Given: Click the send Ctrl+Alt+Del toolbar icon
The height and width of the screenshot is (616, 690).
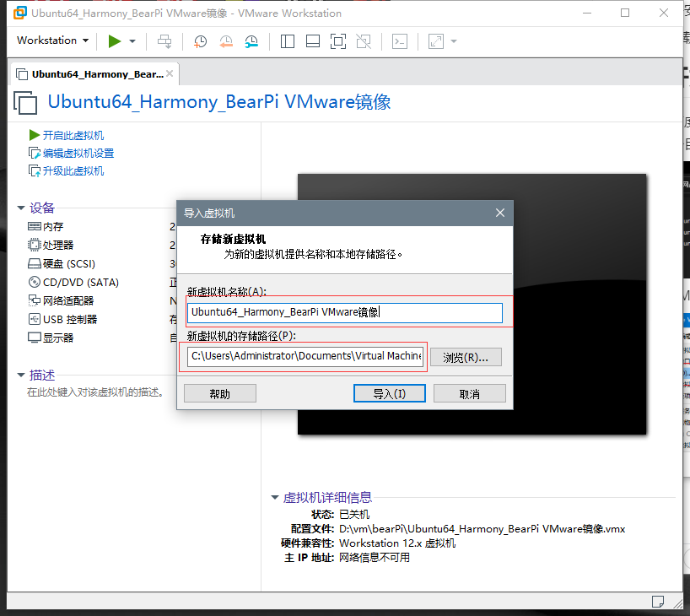Looking at the screenshot, I should pyautogui.click(x=164, y=41).
